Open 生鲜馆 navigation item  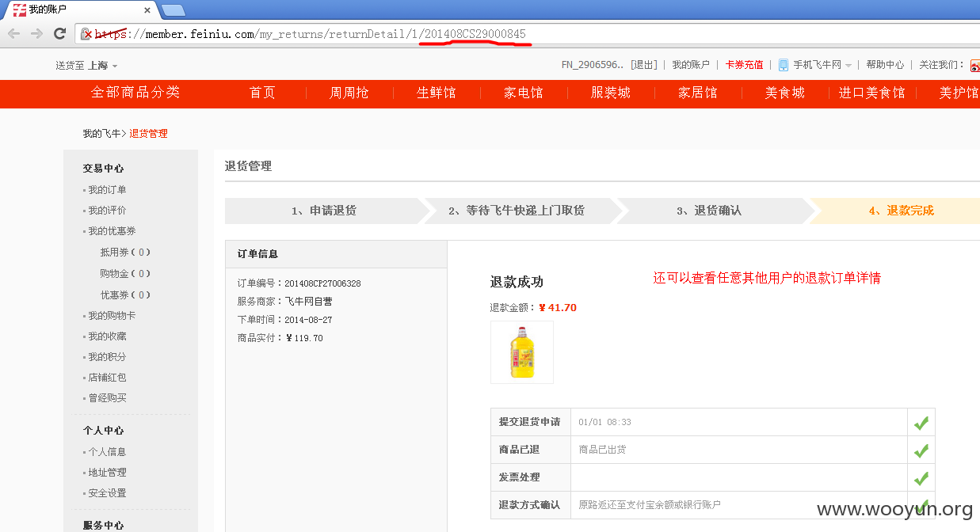tap(437, 93)
